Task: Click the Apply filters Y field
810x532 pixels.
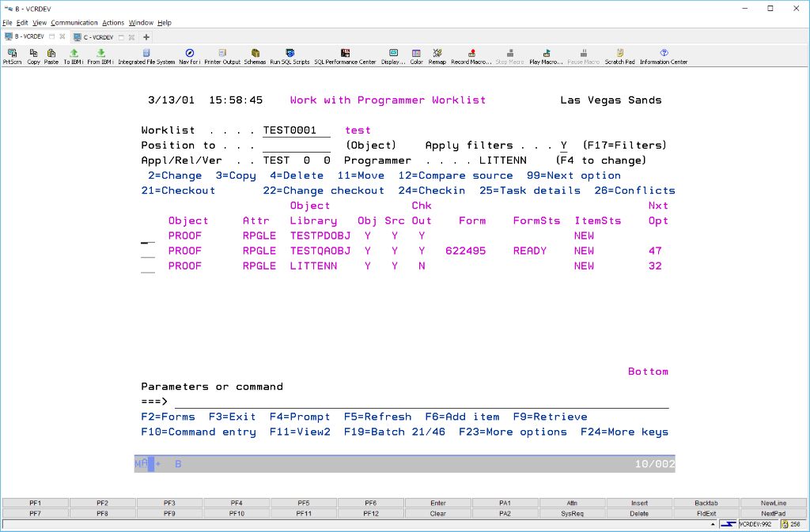Action: 564,145
